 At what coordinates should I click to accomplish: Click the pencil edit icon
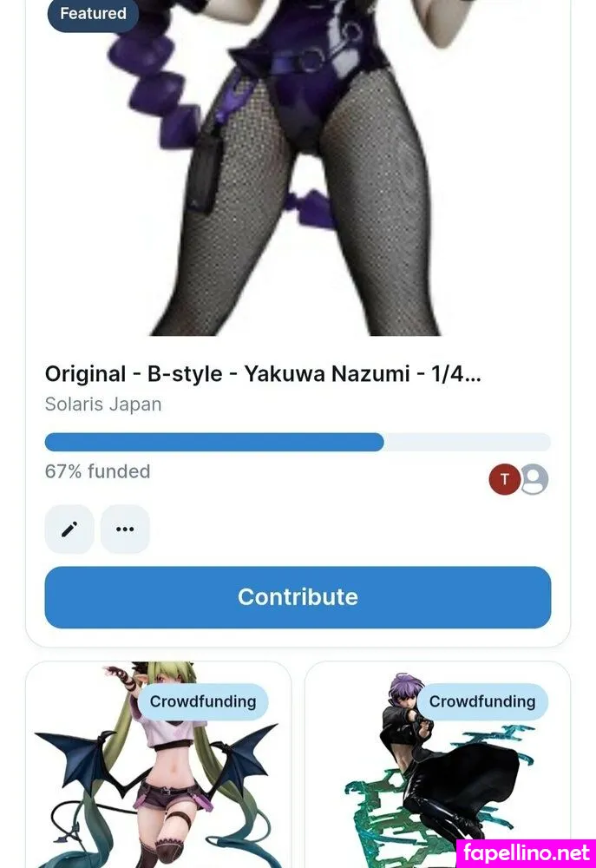69,529
